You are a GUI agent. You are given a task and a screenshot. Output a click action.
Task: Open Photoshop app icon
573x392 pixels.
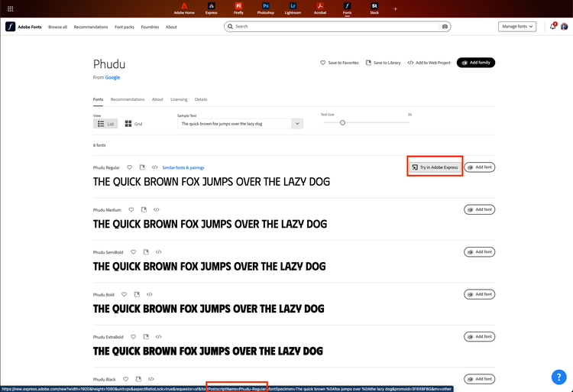click(x=266, y=8)
